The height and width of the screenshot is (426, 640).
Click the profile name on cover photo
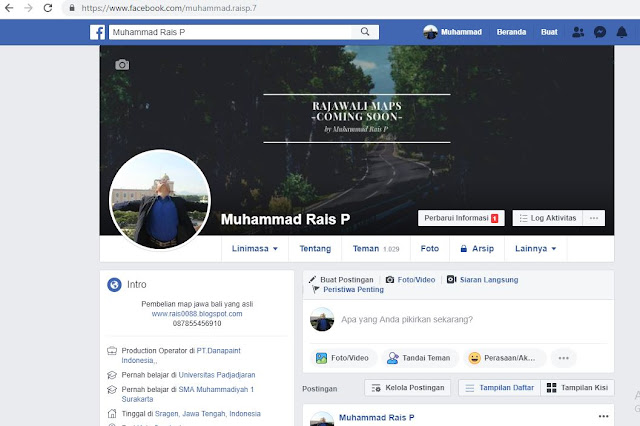[x=285, y=219]
